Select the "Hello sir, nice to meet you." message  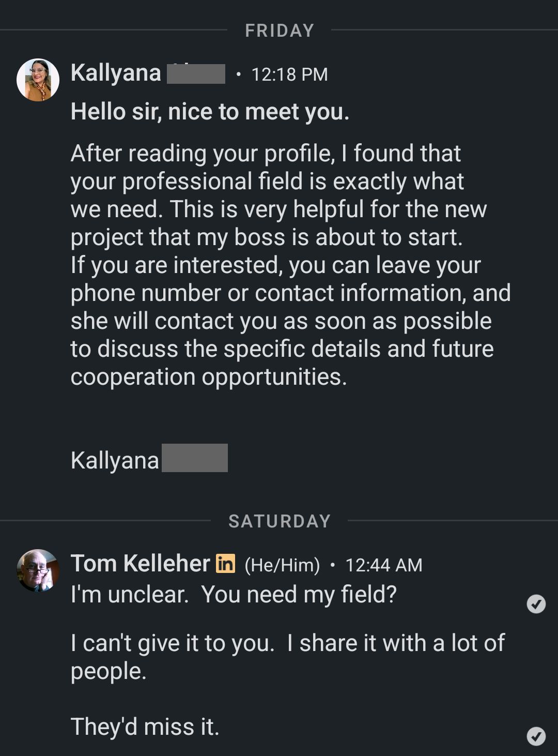pyautogui.click(x=210, y=112)
